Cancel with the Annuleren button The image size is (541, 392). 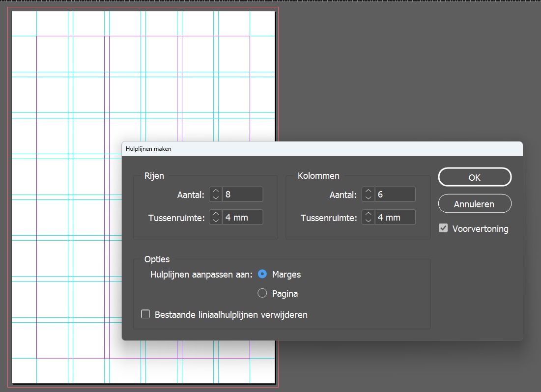[x=475, y=203]
